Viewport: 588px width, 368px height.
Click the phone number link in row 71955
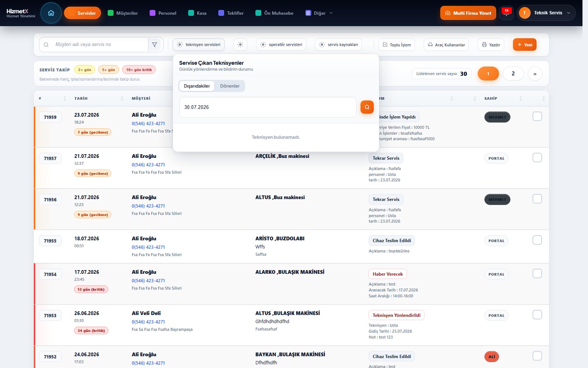pyautogui.click(x=148, y=247)
